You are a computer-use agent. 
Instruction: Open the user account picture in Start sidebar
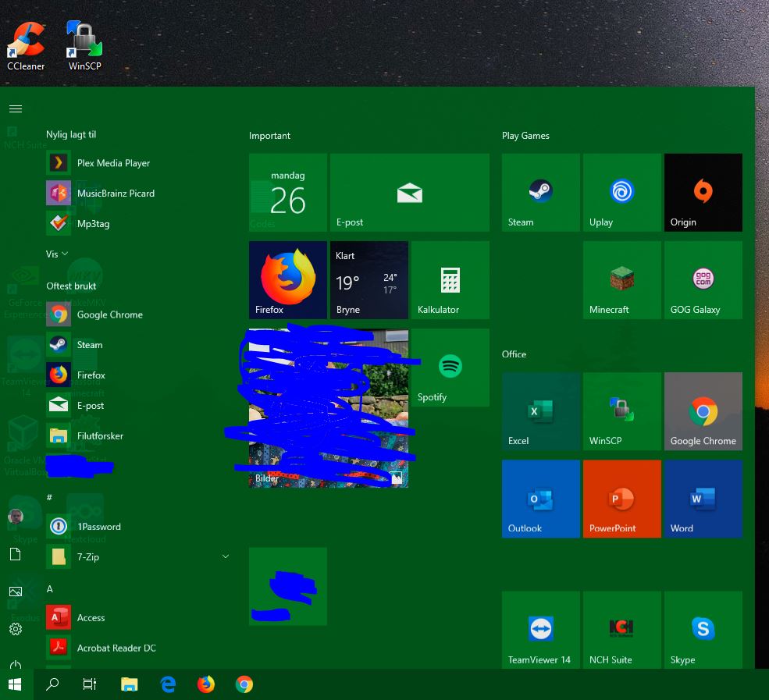pyautogui.click(x=16, y=516)
